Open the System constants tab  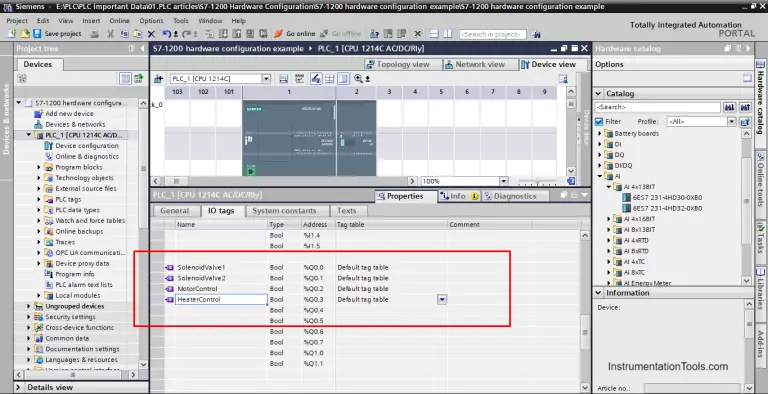click(x=284, y=211)
